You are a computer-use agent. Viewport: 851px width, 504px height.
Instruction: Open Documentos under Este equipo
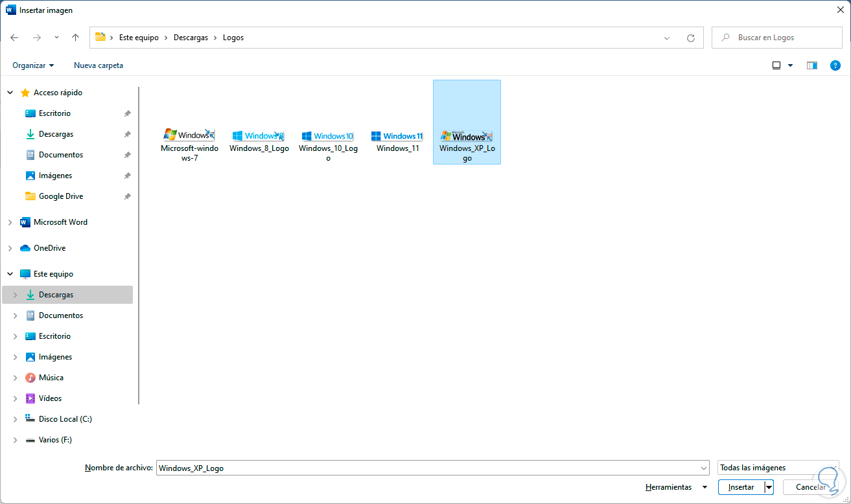pyautogui.click(x=61, y=315)
